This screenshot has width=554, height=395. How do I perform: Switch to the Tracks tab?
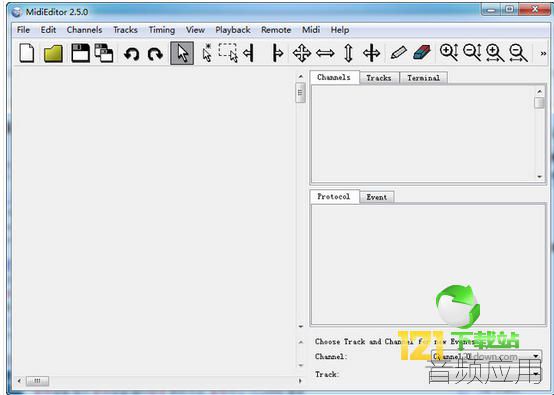coord(379,78)
